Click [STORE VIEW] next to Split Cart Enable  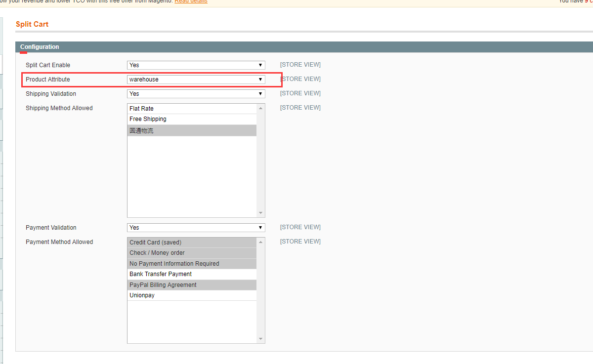click(300, 64)
